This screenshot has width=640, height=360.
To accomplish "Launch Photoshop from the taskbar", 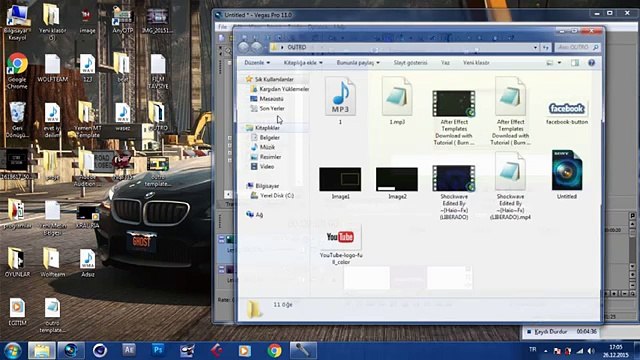I will click(x=158, y=350).
